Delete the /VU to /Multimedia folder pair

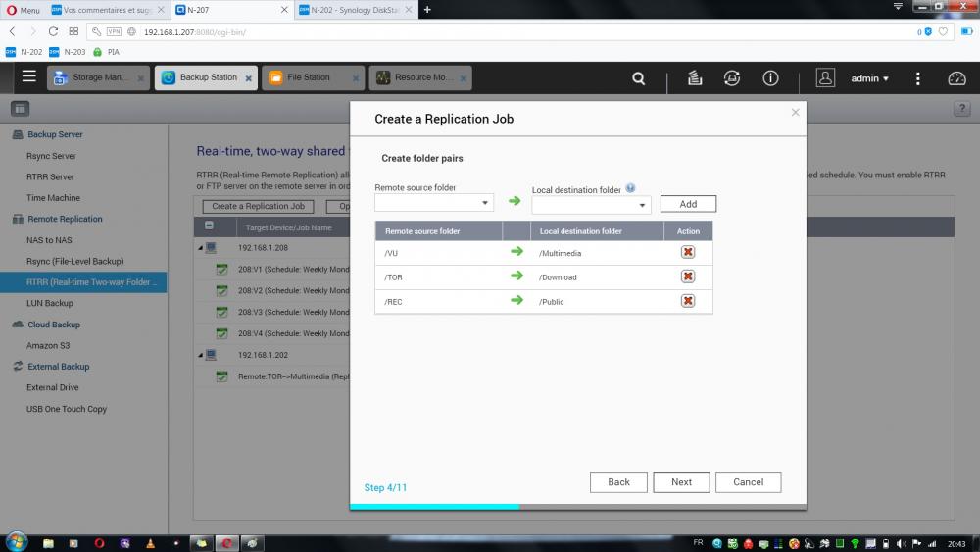pyautogui.click(x=688, y=252)
